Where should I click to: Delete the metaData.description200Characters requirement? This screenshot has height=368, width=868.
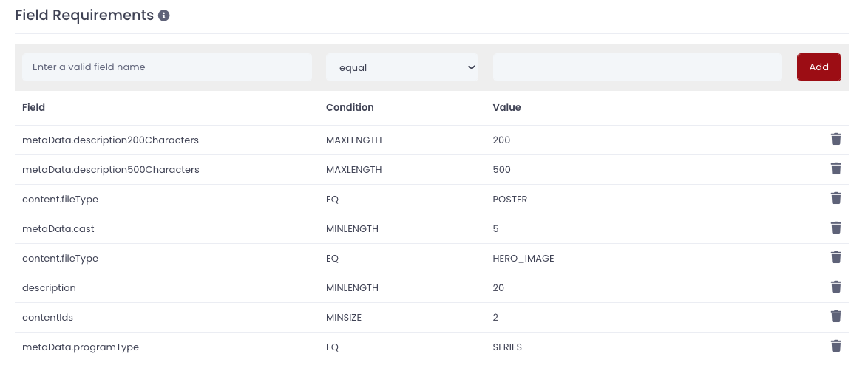click(x=836, y=139)
